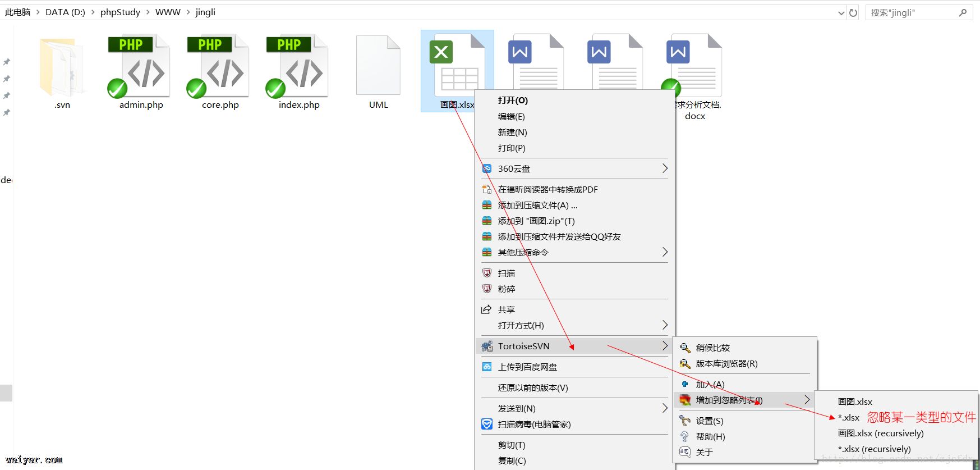This screenshot has width=980, height=470.
Task: Click the share icon beside 共享
Action: (487, 309)
